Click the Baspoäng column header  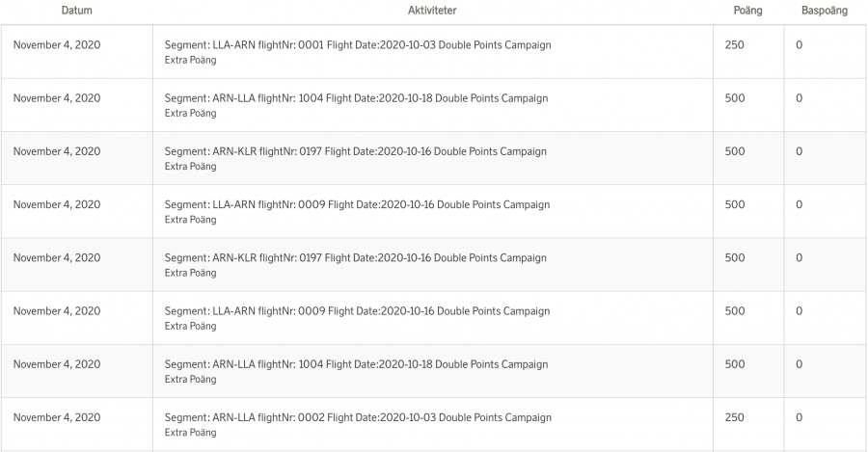point(825,11)
